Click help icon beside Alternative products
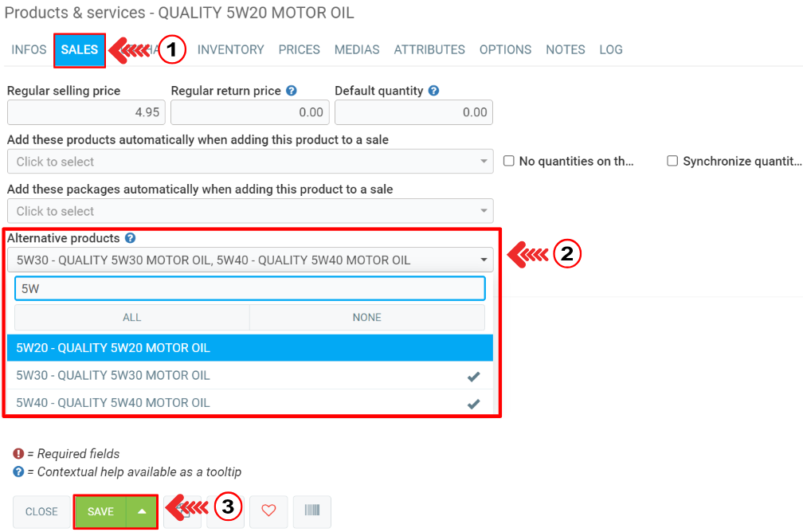The image size is (803, 532). [x=130, y=238]
